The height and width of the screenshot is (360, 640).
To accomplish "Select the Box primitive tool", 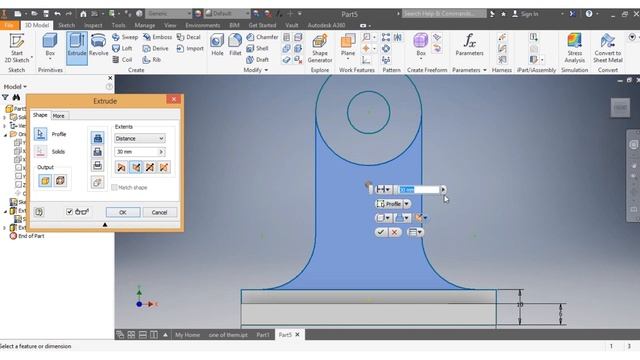I will click(x=50, y=46).
